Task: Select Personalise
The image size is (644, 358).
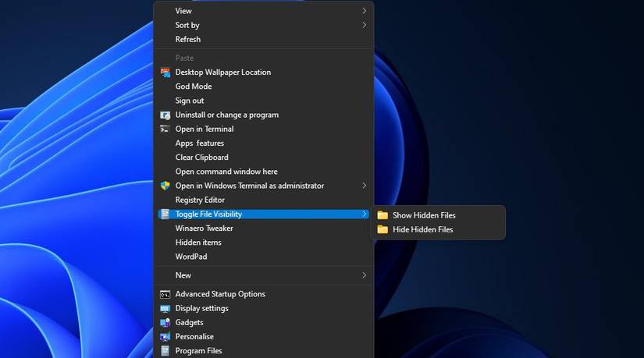Action: (264, 337)
